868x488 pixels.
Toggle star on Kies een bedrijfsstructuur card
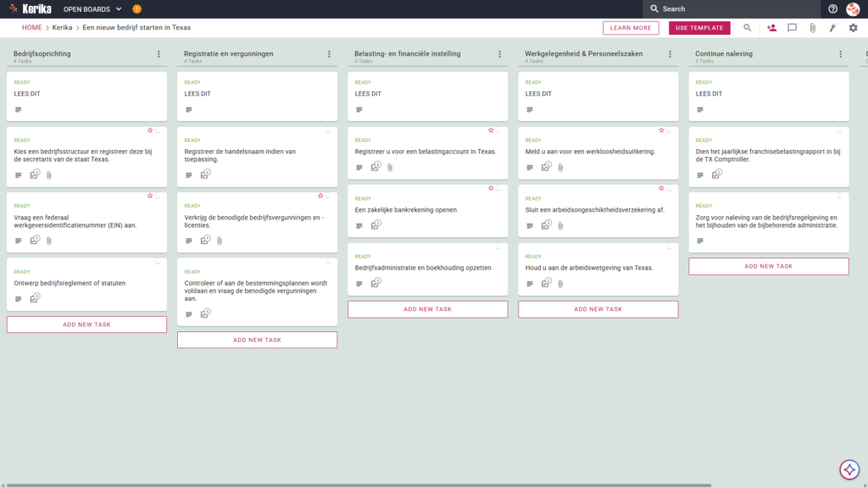pyautogui.click(x=150, y=130)
